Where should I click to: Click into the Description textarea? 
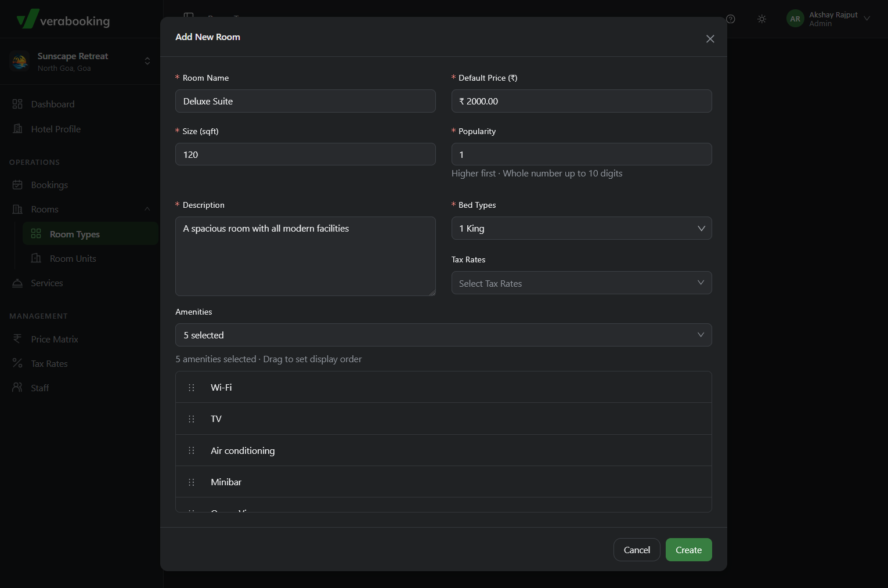pyautogui.click(x=305, y=256)
